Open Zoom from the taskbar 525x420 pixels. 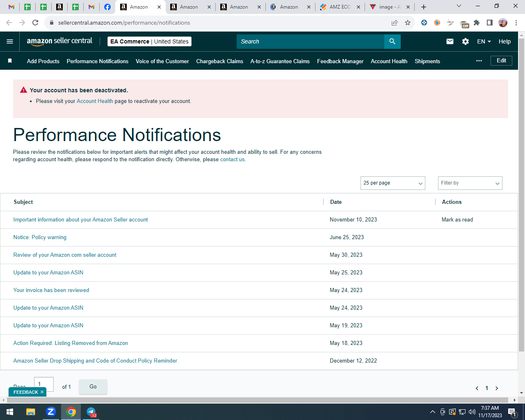[51, 412]
